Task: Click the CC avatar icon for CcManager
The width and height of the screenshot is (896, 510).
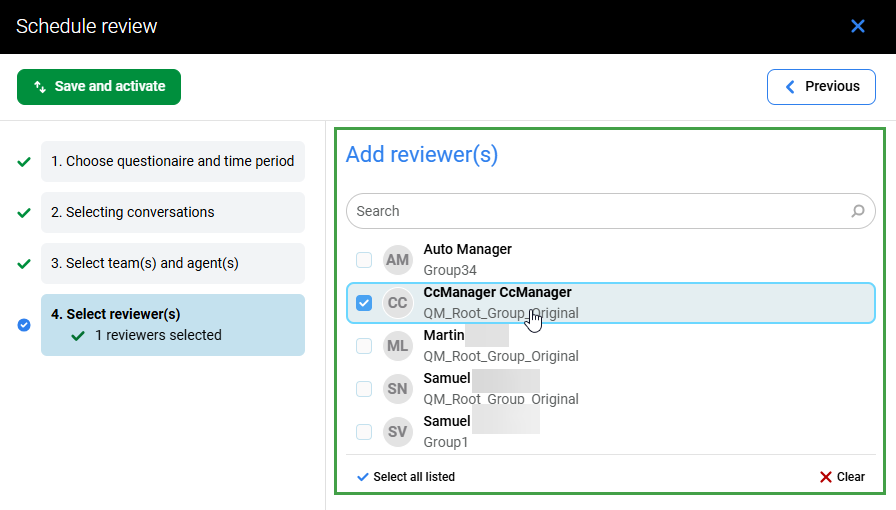Action: [x=398, y=303]
